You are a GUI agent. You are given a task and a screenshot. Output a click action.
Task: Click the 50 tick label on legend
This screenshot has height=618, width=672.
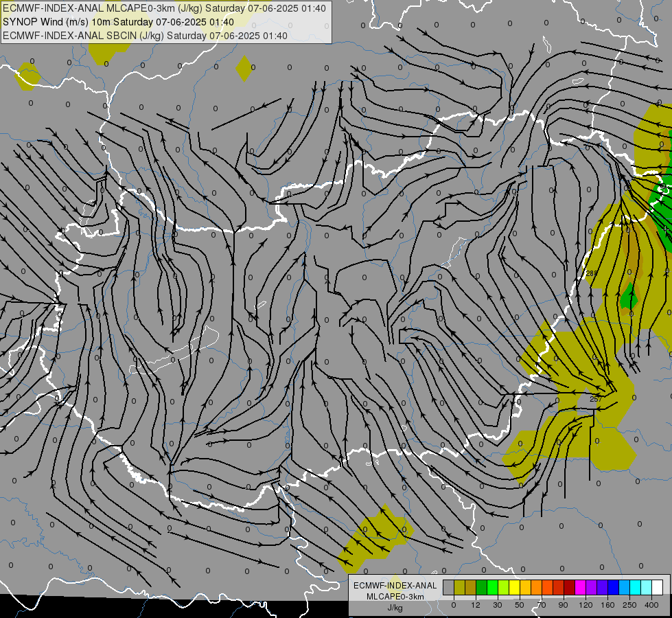point(520,605)
